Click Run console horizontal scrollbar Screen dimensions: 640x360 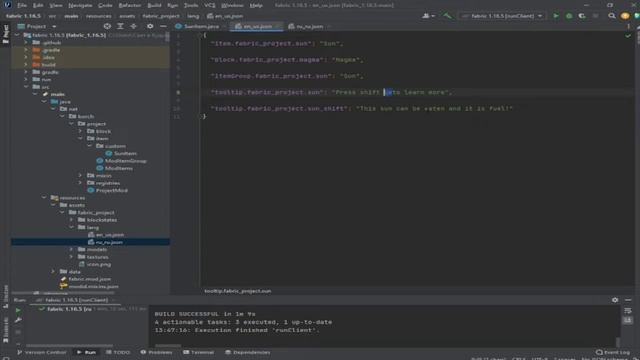coord(168,346)
